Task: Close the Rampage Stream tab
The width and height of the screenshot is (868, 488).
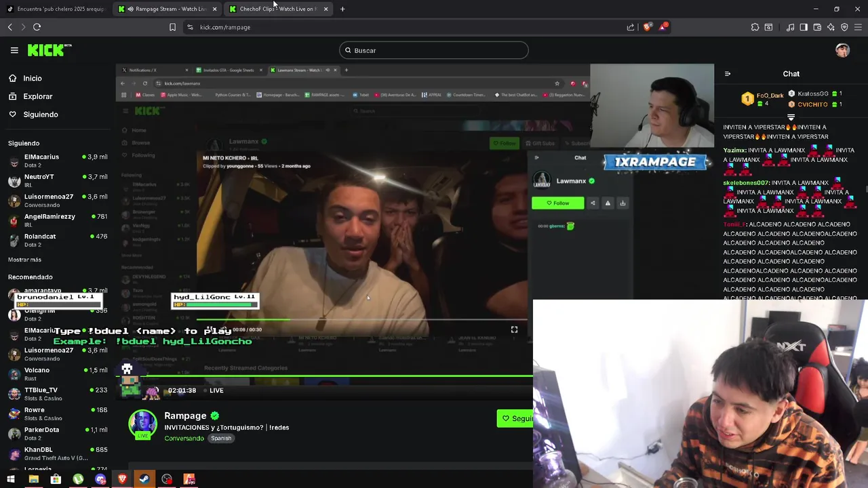Action: pos(215,9)
